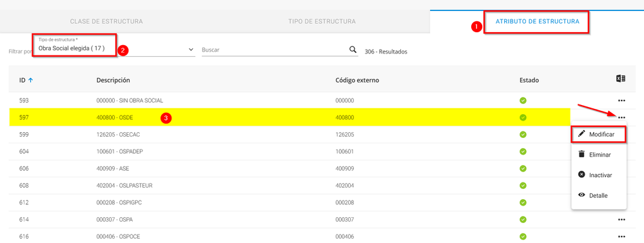Click external code 126205 cell
Screen dimensions: 644x243
345,134
